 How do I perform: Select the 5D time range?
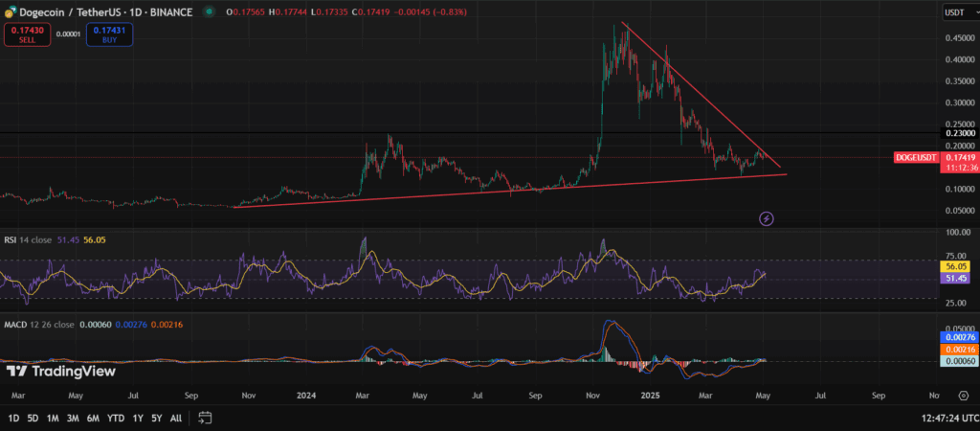tap(33, 418)
